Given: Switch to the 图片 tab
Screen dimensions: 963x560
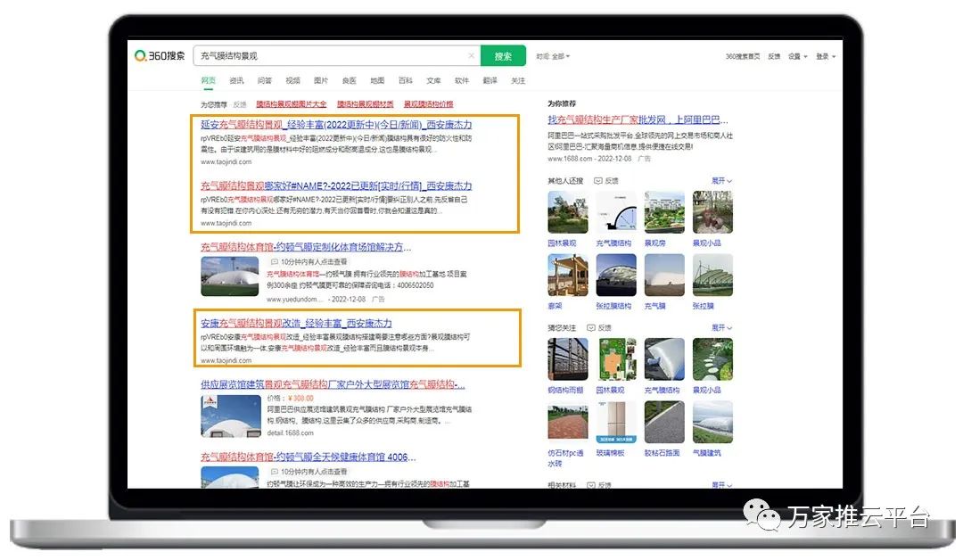Looking at the screenshot, I should [321, 80].
